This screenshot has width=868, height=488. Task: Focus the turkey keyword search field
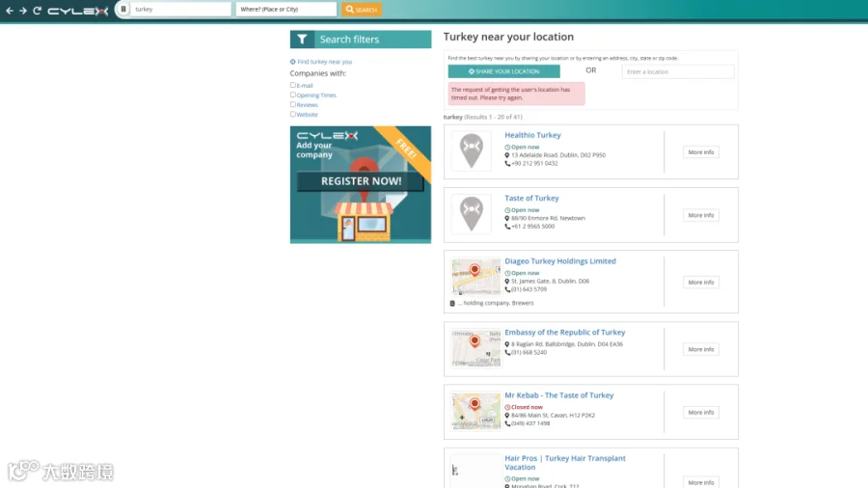[180, 10]
